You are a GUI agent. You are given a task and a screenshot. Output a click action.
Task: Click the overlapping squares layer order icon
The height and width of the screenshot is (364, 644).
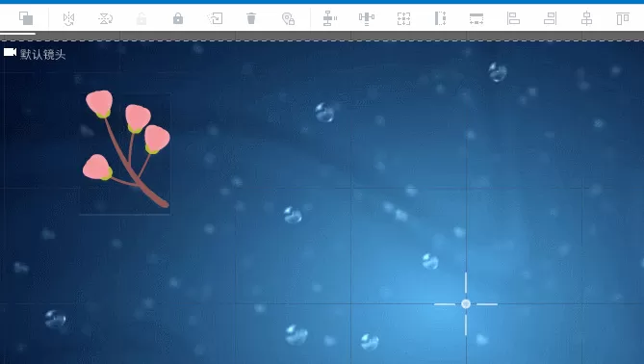(x=26, y=18)
